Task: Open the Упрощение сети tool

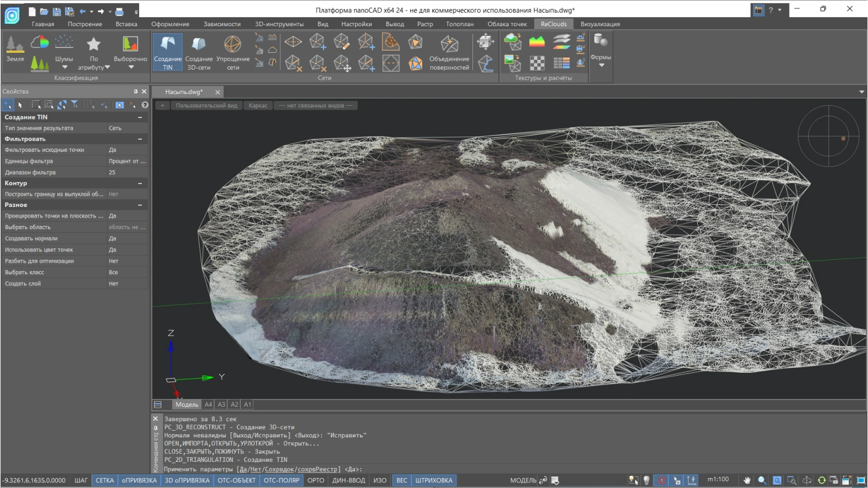Action: [x=233, y=45]
